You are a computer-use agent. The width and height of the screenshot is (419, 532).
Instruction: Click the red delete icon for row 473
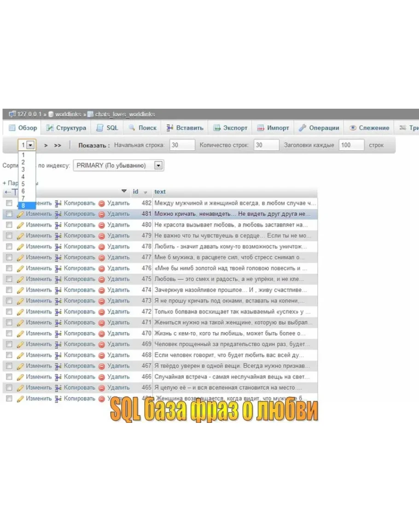click(102, 301)
